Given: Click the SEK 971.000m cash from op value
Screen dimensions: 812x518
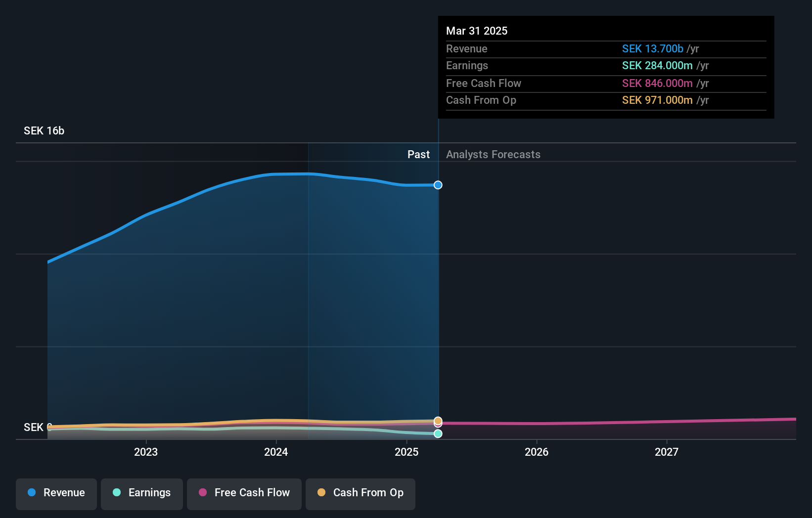Looking at the screenshot, I should point(657,100).
